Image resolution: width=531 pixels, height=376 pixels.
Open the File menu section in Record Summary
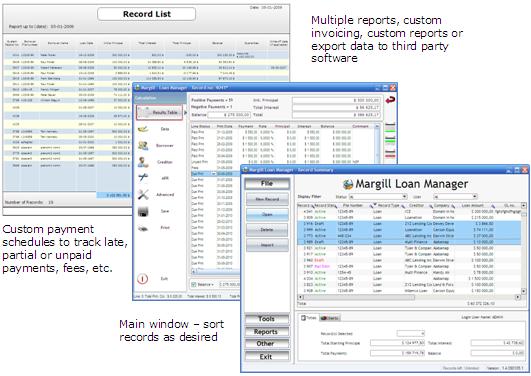(267, 183)
